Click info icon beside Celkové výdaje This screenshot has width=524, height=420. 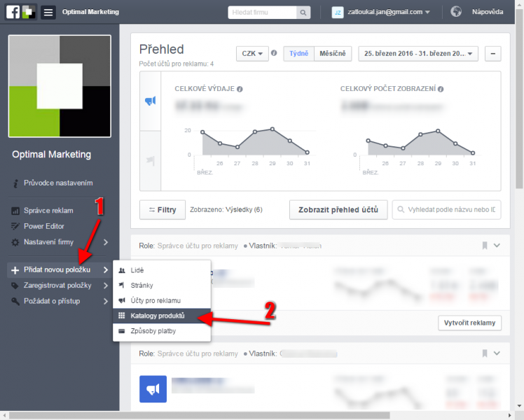click(x=240, y=89)
